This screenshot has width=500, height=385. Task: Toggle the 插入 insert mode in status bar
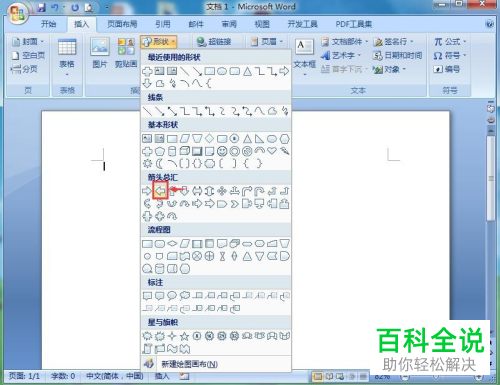(x=162, y=376)
